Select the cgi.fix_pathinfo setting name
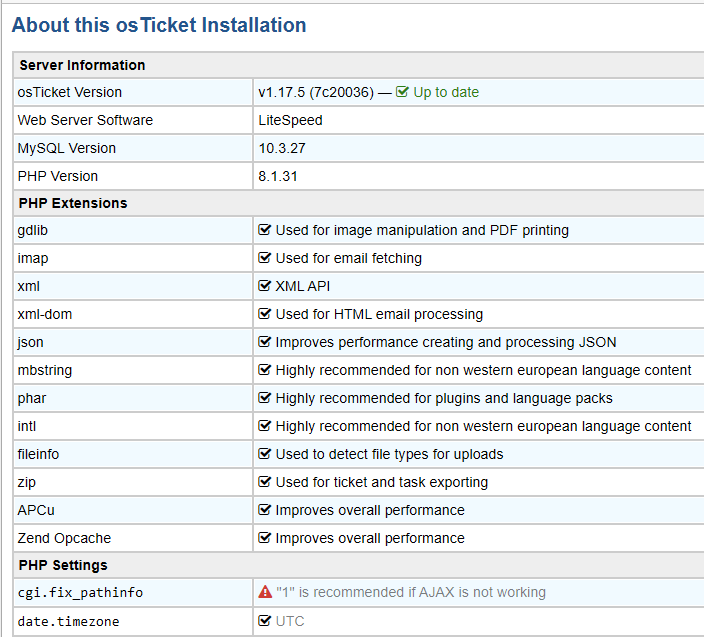 pos(80,593)
